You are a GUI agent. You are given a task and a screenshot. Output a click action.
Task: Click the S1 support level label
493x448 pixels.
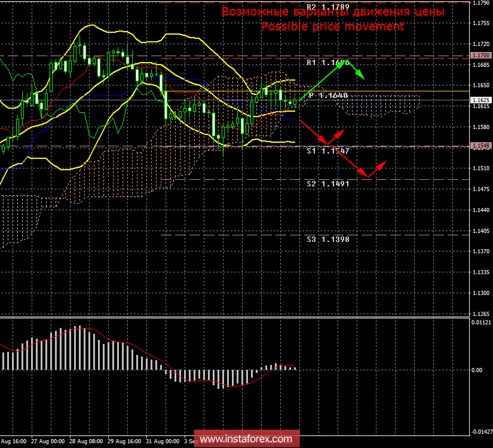(328, 151)
